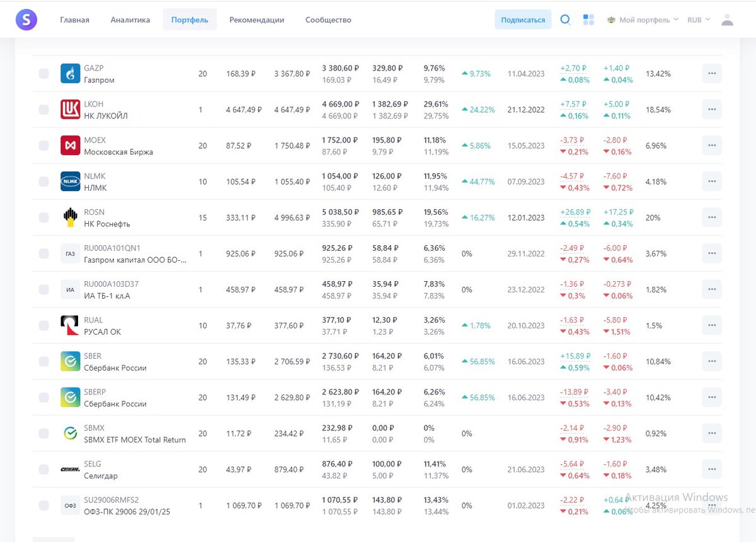The width and height of the screenshot is (756, 542).
Task: Click the Подписаться button
Action: click(x=523, y=20)
